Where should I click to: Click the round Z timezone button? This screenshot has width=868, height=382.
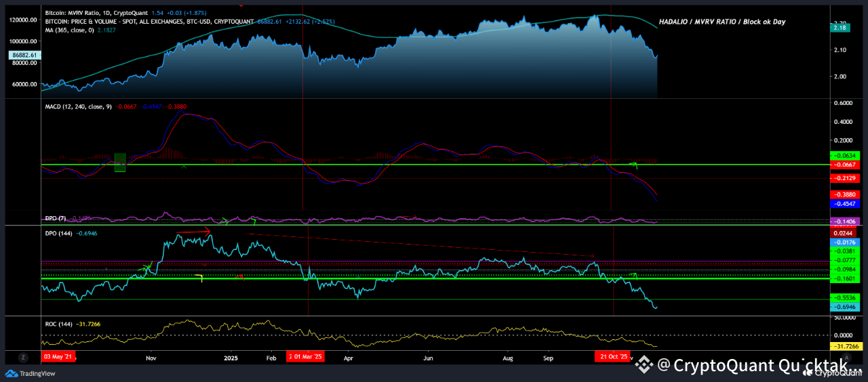[23, 357]
